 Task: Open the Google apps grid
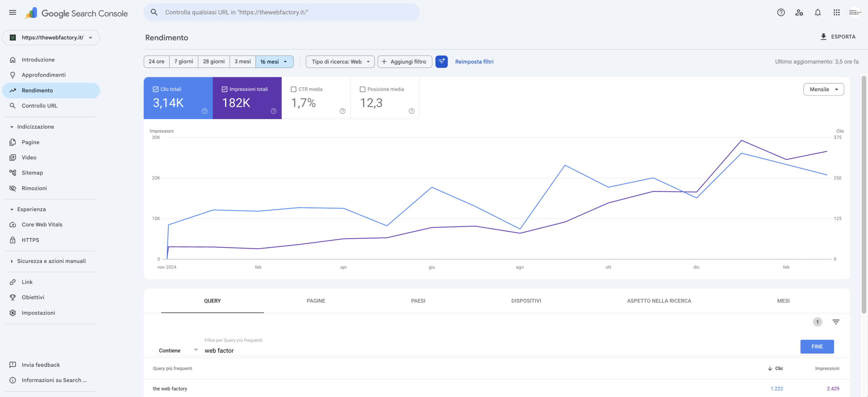(836, 13)
